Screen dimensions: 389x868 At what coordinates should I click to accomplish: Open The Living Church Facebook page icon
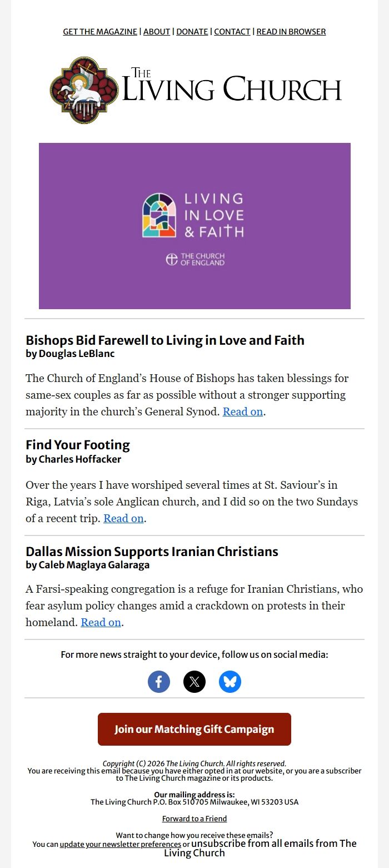click(159, 681)
